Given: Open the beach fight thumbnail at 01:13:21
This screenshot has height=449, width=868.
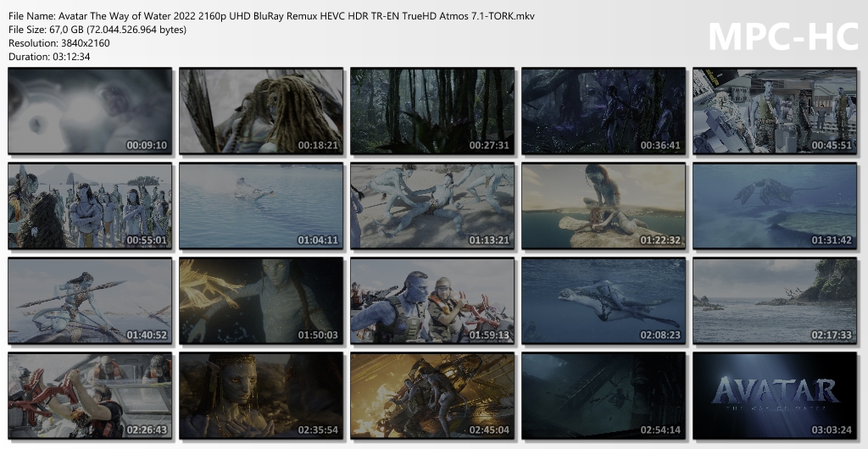Looking at the screenshot, I should point(432,206).
